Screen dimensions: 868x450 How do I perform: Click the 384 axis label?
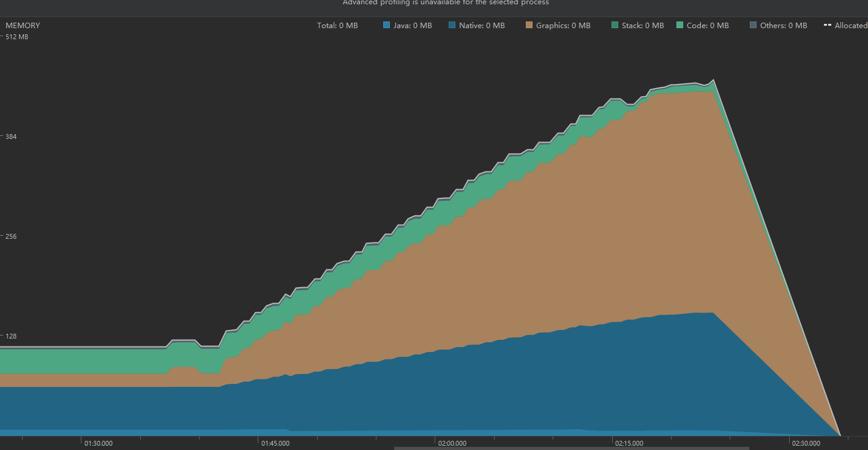click(11, 137)
